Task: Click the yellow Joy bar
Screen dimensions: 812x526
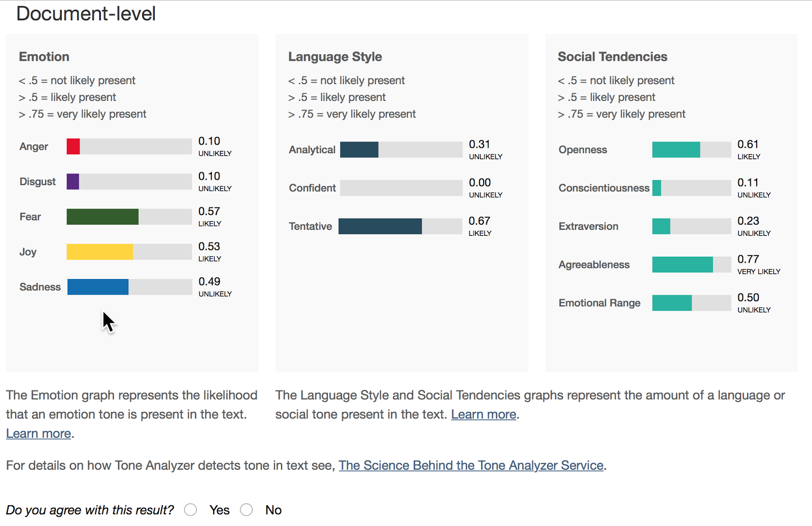Action: point(100,252)
